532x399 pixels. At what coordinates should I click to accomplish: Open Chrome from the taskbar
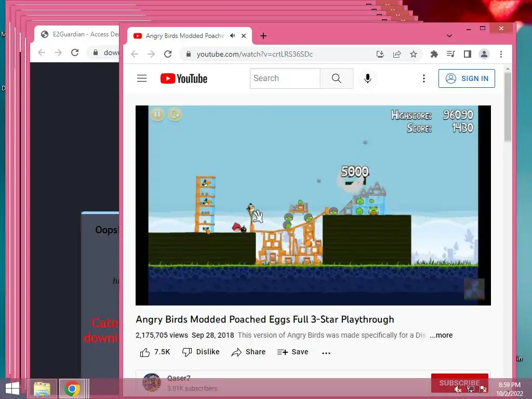coord(72,389)
